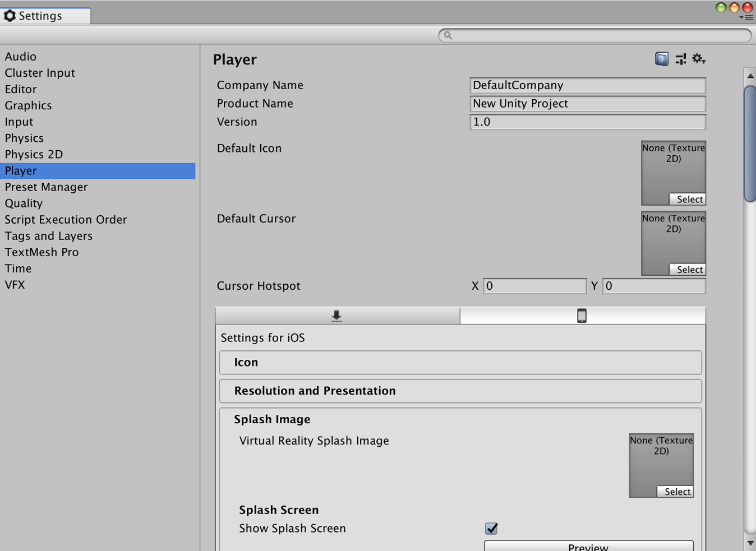Click the Cursor Hotspot Y field
Viewport: 756px width, 551px height.
654,286
